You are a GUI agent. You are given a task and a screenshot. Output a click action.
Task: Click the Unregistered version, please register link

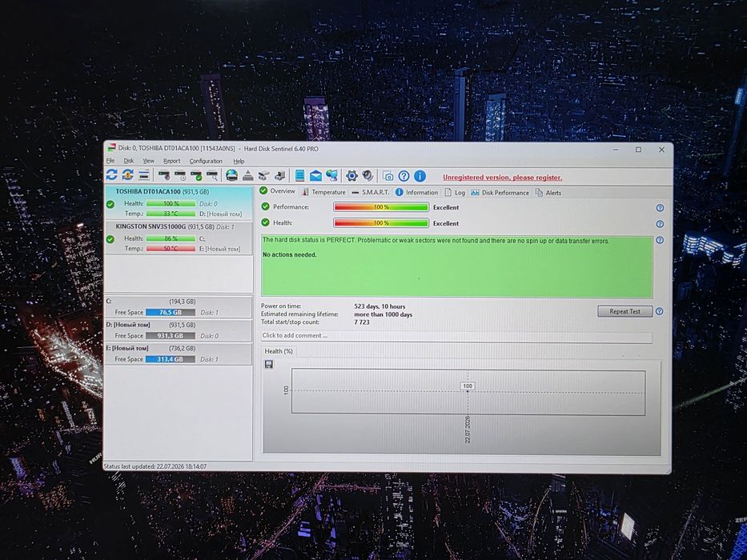tap(502, 178)
